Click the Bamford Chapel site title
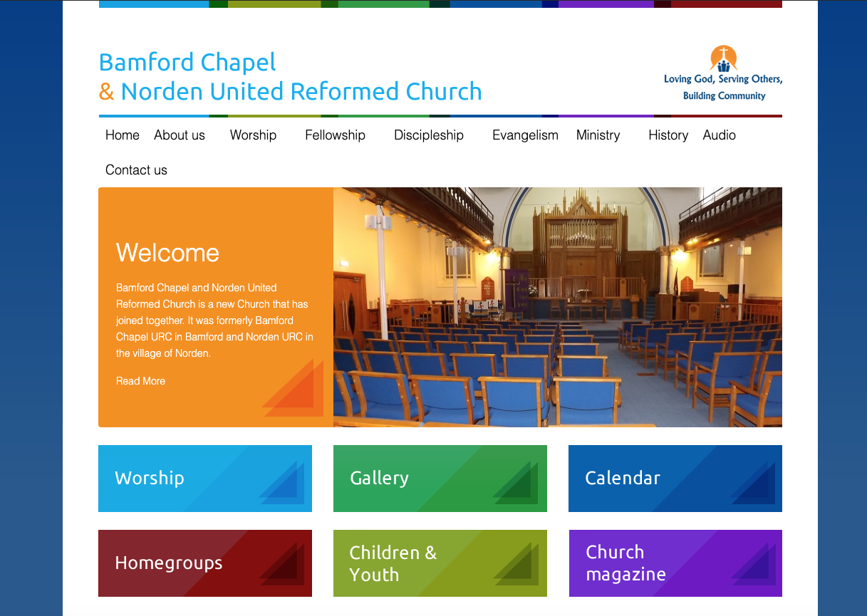The height and width of the screenshot is (616, 867). tap(291, 77)
